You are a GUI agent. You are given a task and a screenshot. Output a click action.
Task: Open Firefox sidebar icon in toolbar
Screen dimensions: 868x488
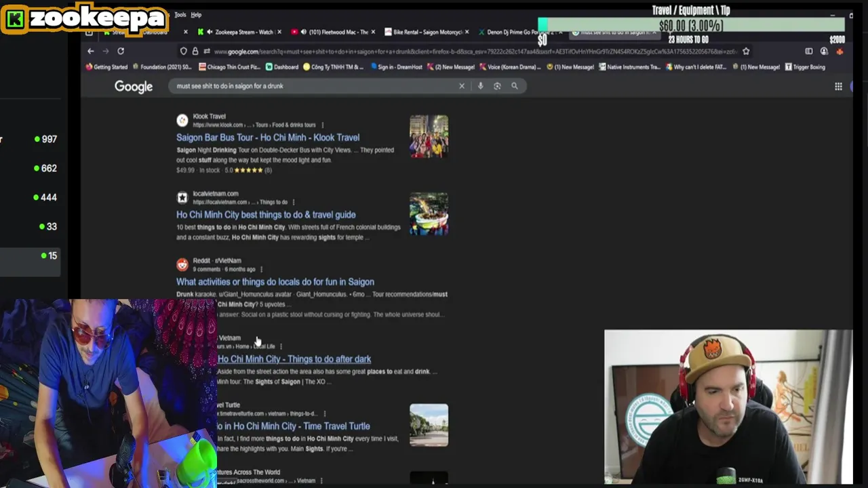808,52
